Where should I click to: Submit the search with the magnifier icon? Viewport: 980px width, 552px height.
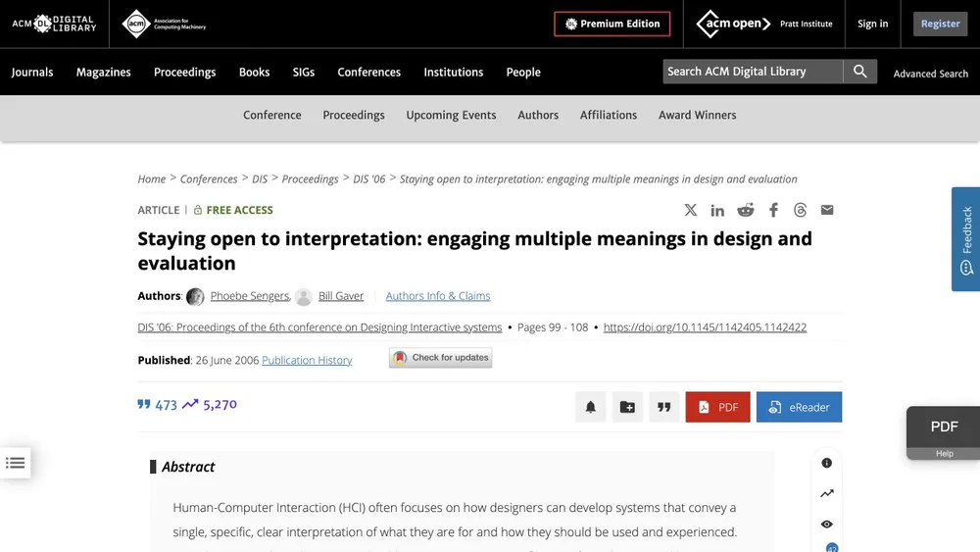(x=860, y=72)
